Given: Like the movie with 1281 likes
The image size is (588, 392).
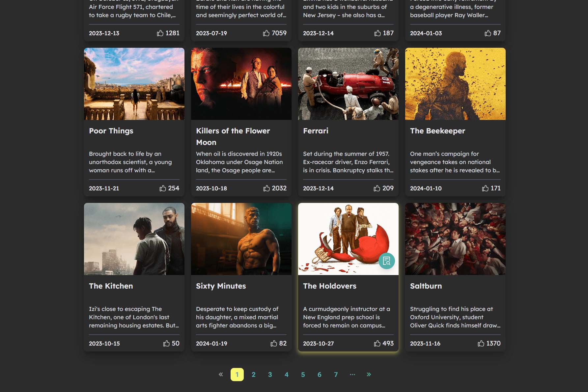Looking at the screenshot, I should [160, 33].
